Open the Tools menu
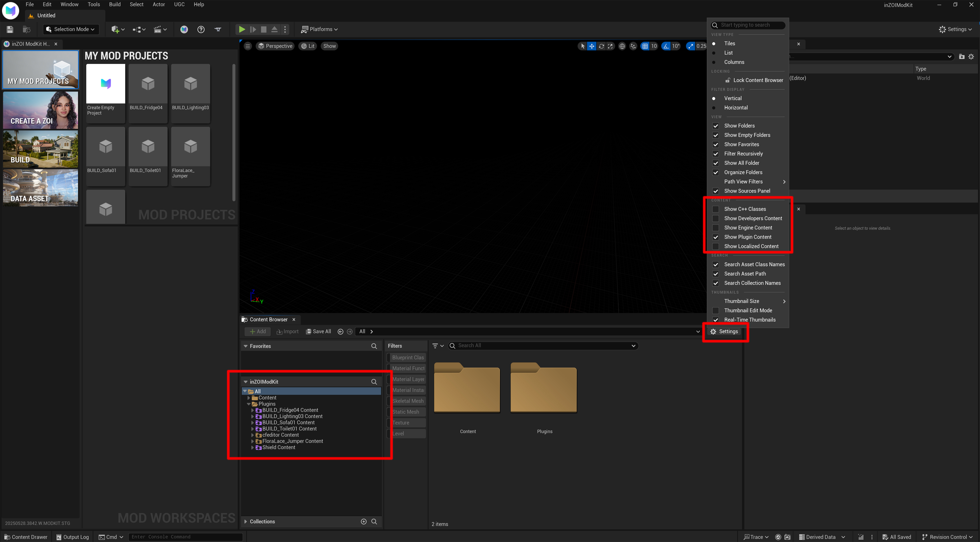This screenshot has height=542, width=980. click(94, 5)
